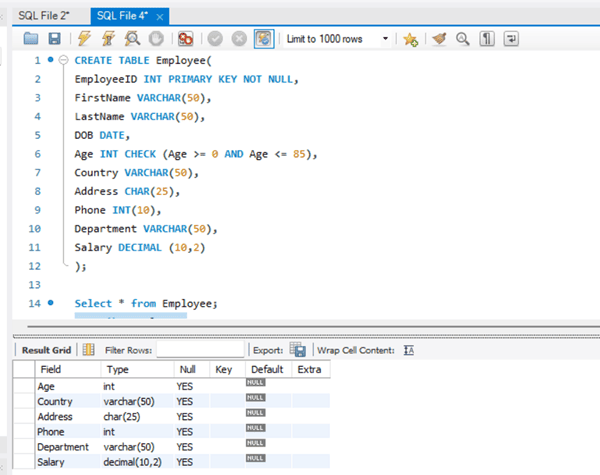Select the Department field cell
The image size is (600, 475).
pos(68,447)
